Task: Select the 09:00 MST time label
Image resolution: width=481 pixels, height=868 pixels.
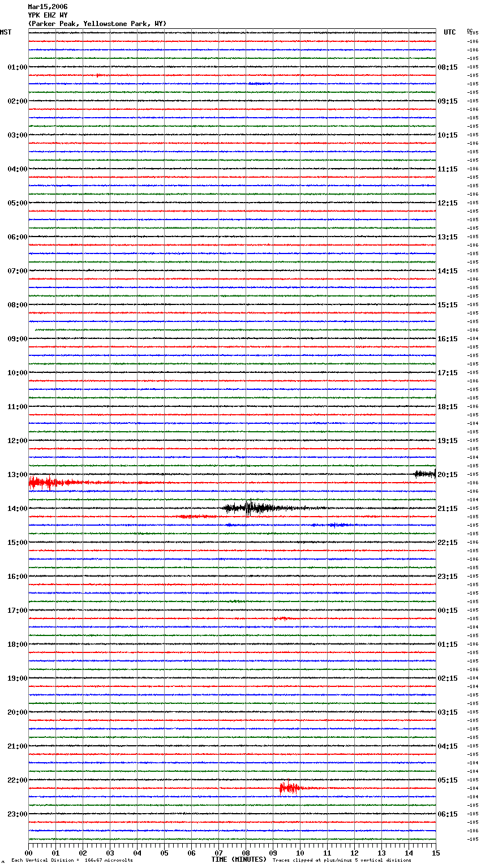Action: (18, 339)
